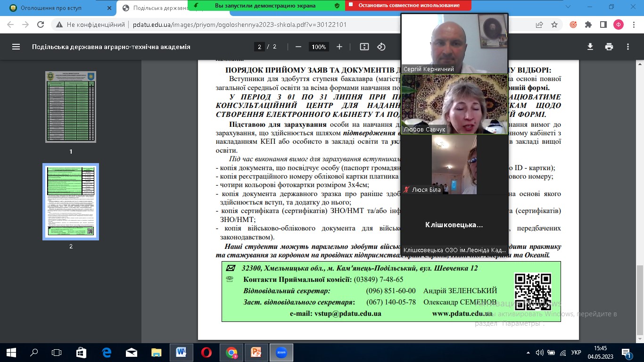Edit the zoom percentage field showing 100%
The width and height of the screenshot is (644, 362).
click(x=319, y=47)
